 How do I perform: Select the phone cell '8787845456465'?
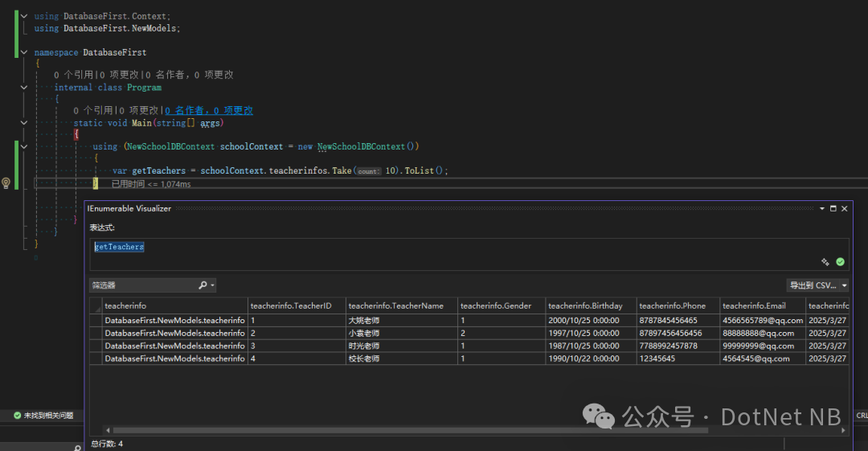coord(678,320)
